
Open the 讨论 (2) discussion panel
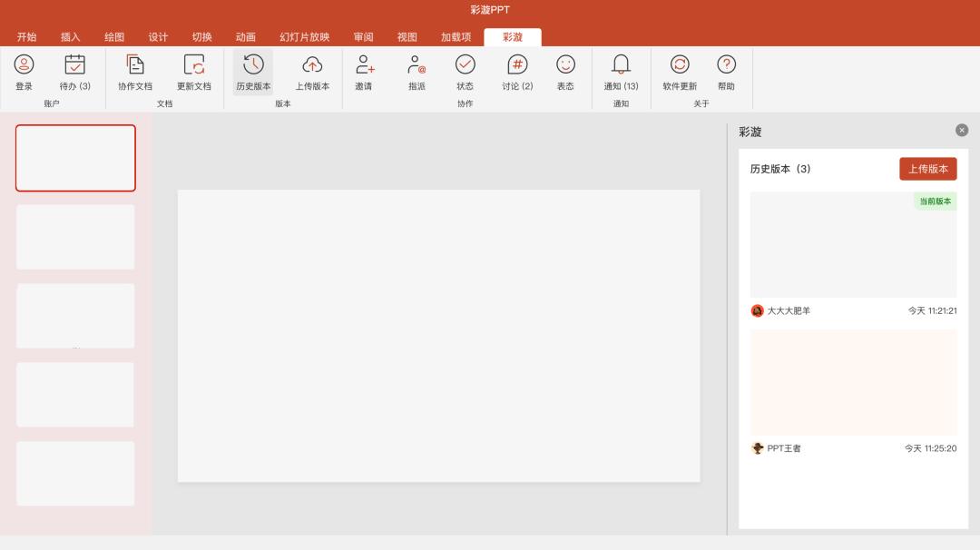pos(515,73)
